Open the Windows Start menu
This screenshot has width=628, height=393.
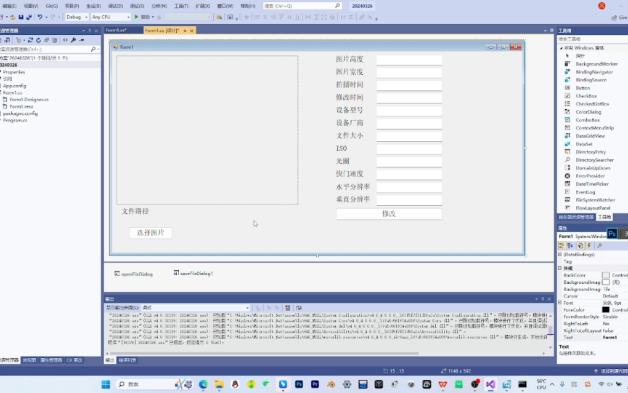106,385
